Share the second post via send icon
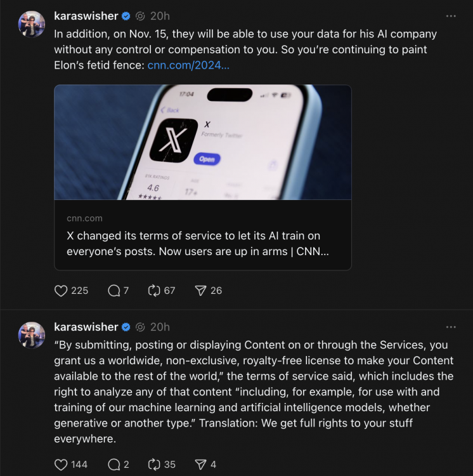Screen dimensions: 473x476 [201, 465]
